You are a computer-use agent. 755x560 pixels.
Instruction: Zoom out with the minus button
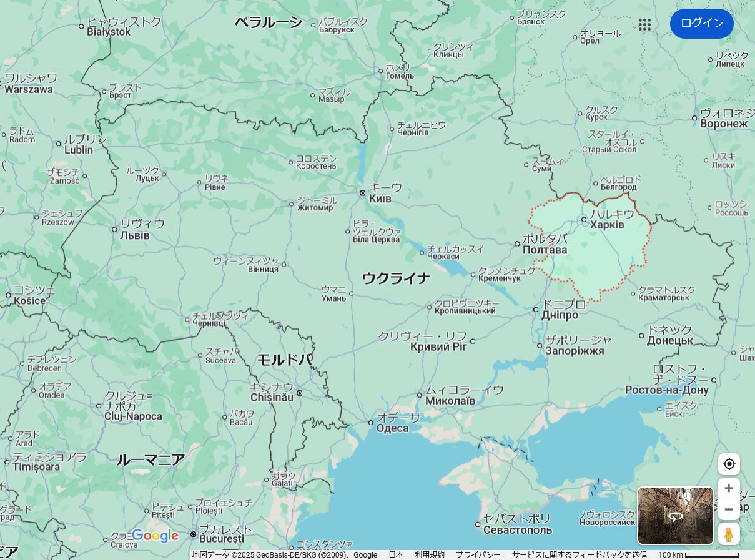pyautogui.click(x=729, y=509)
